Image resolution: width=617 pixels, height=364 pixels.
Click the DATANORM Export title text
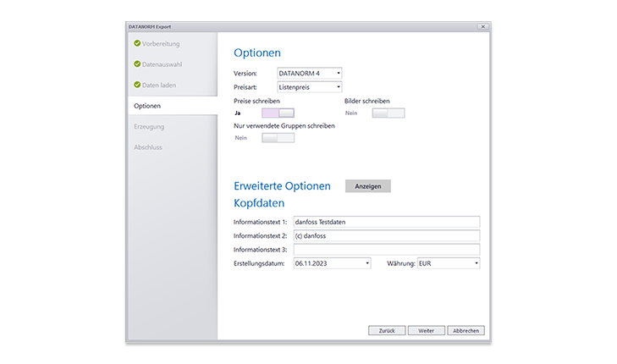coord(150,27)
